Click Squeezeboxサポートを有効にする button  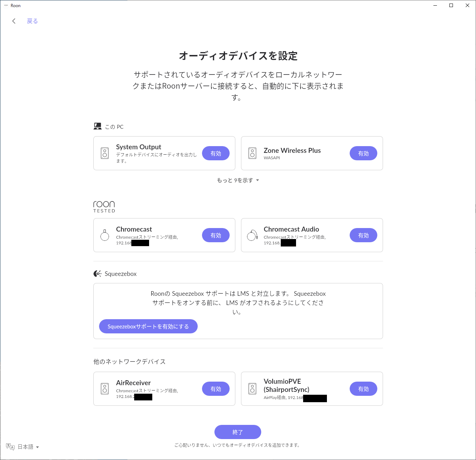pyautogui.click(x=148, y=326)
